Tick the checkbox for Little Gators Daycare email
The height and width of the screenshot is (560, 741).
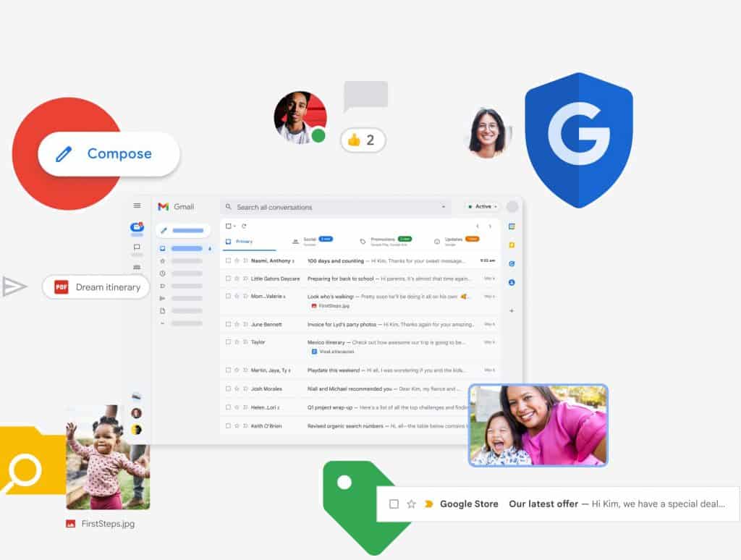click(228, 279)
